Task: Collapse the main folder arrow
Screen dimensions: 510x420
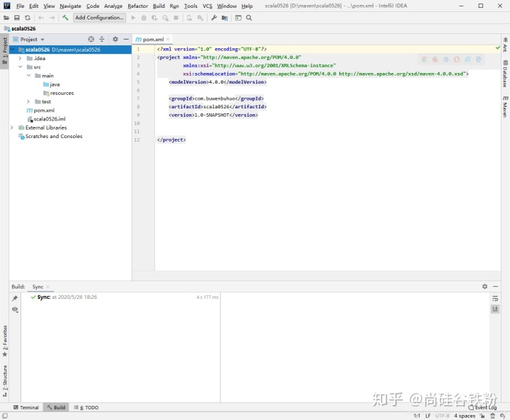Action: [x=28, y=76]
